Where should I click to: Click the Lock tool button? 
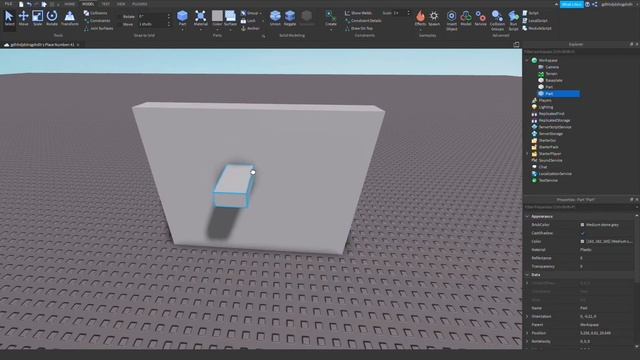248,20
